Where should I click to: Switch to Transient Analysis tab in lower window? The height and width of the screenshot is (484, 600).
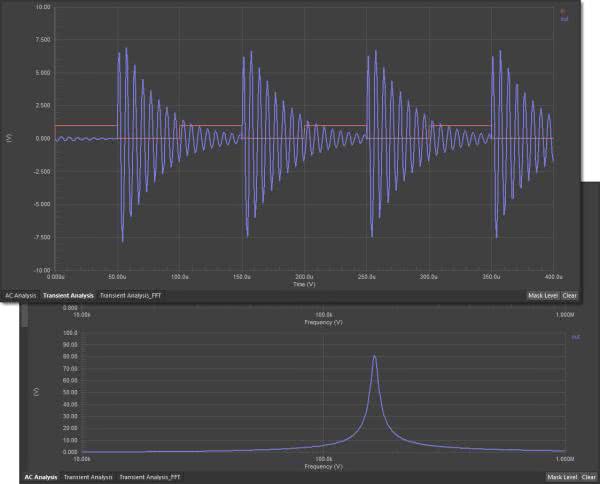[88, 478]
